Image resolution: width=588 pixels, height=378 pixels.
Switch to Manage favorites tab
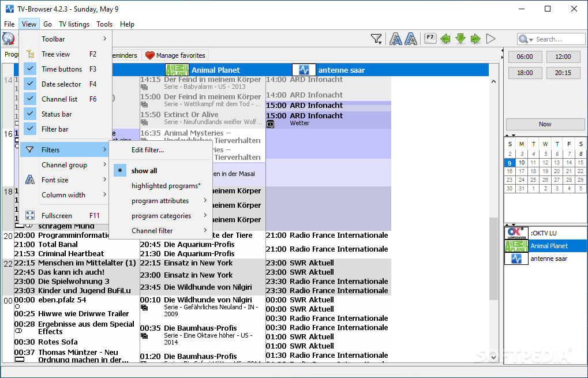[175, 55]
